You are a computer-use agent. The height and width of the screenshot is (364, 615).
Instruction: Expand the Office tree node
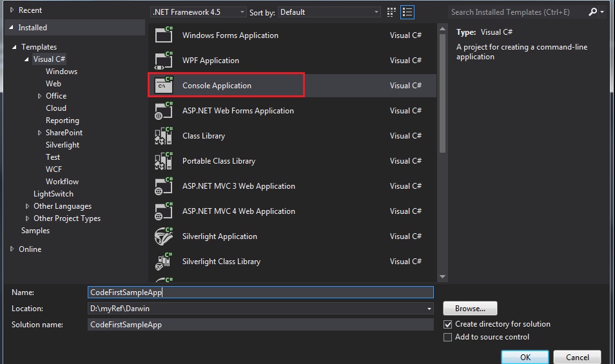[x=39, y=96]
